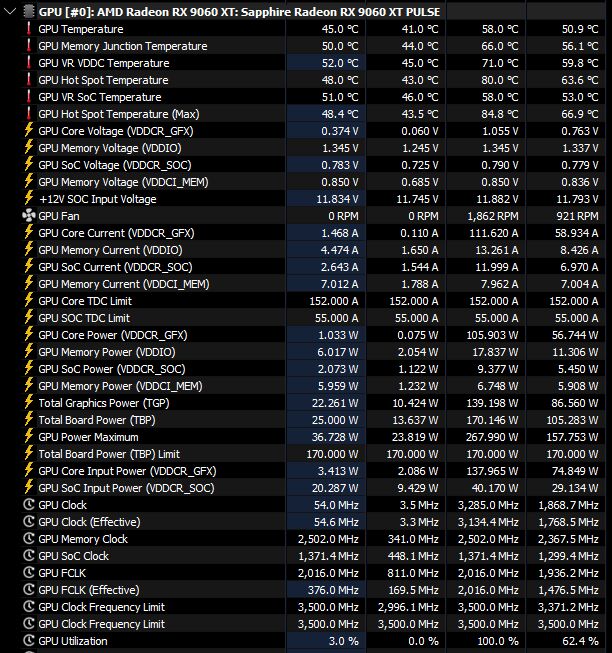
Task: Click lightning icon of Total Board Power (TBP)
Action: [x=28, y=420]
